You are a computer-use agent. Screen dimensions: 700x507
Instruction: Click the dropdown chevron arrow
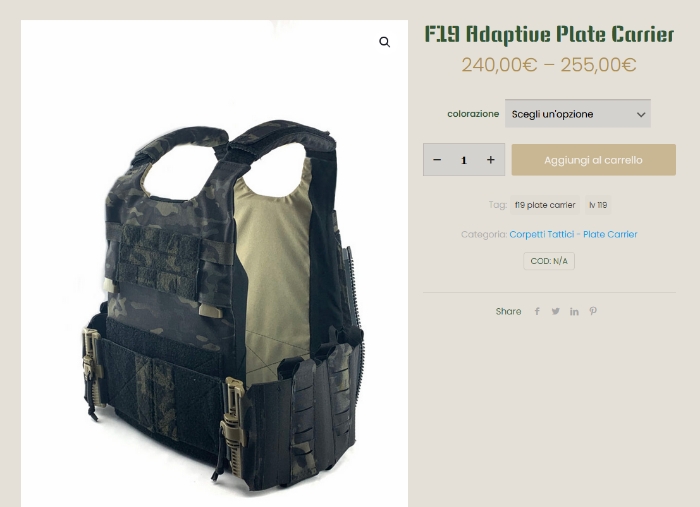tap(641, 114)
